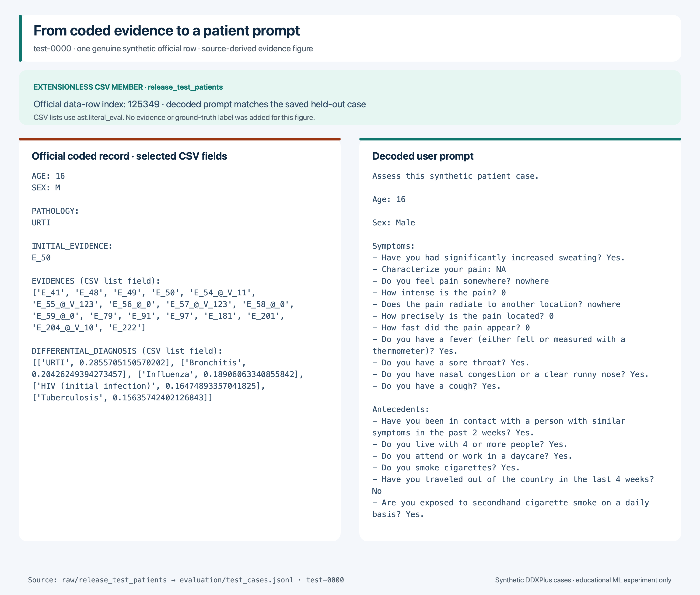Click evidence line starting 'E_55_@_V_123'
Viewport: 700px width, 595px height.
point(163,304)
